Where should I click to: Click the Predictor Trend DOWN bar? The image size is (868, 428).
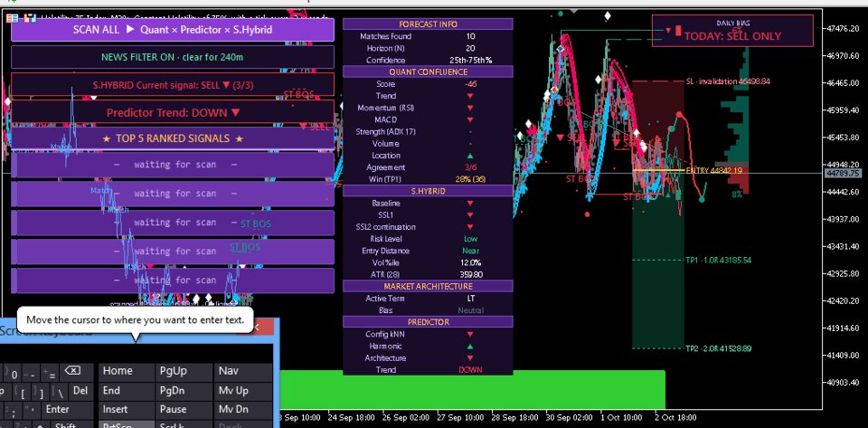click(x=173, y=112)
